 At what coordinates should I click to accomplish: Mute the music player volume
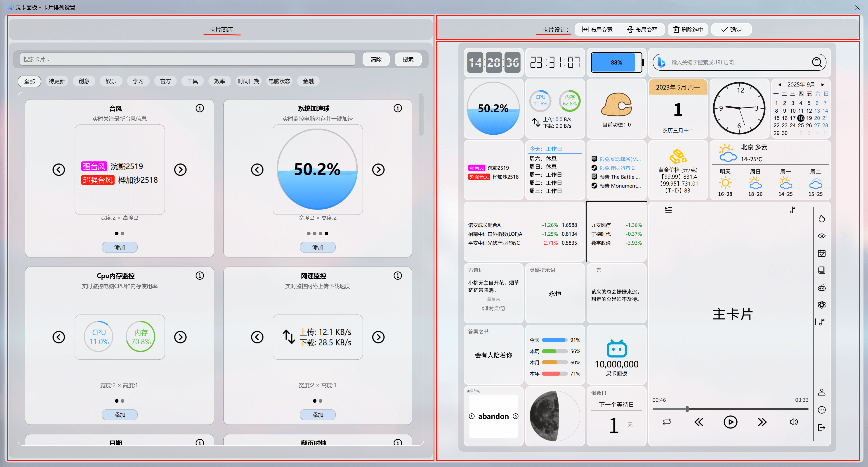[794, 422]
